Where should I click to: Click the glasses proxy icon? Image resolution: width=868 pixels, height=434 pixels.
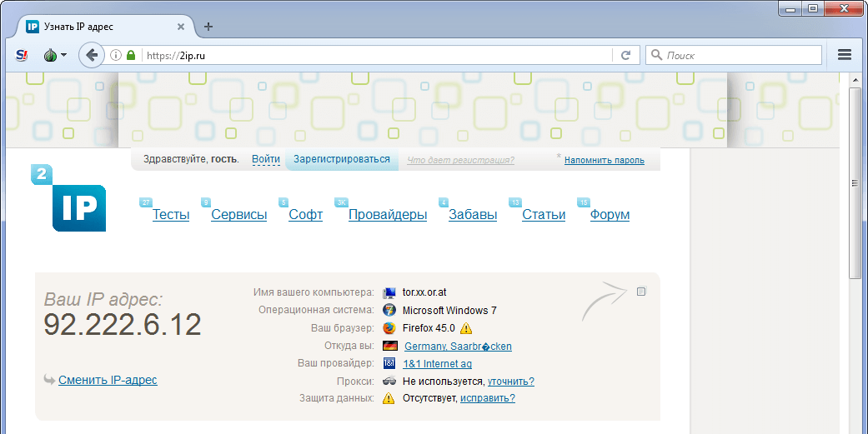389,381
